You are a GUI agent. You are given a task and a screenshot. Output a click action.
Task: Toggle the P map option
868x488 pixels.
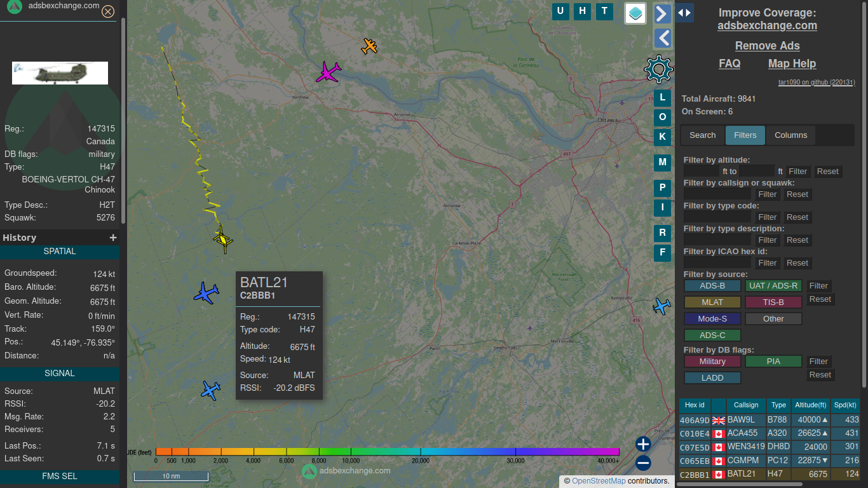(x=663, y=188)
